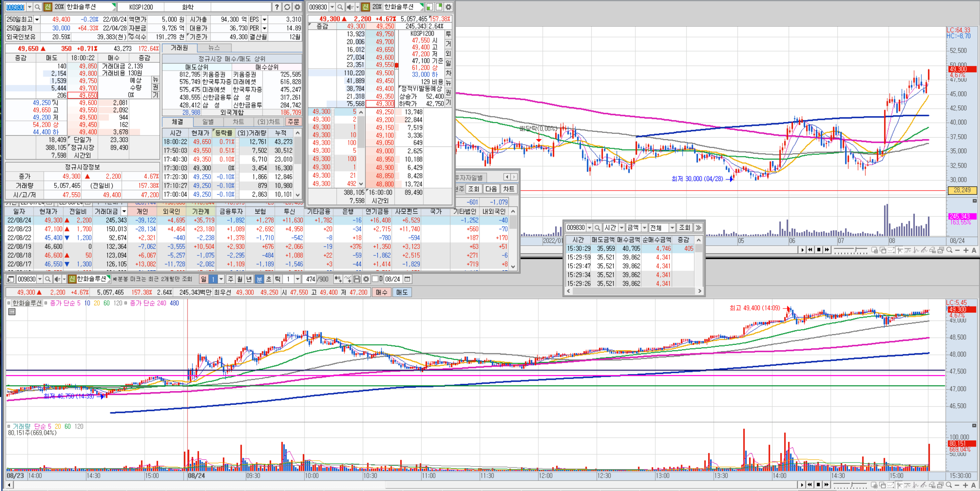Image resolution: width=980 pixels, height=491 pixels.
Task: Click the 매수 buy button
Action: (x=381, y=292)
